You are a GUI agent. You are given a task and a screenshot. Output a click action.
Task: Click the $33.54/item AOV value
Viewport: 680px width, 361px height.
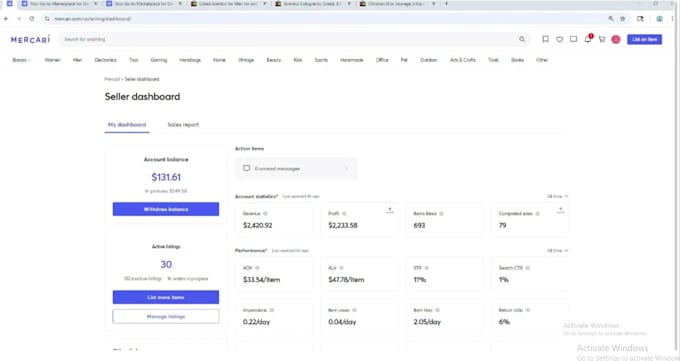(x=262, y=279)
